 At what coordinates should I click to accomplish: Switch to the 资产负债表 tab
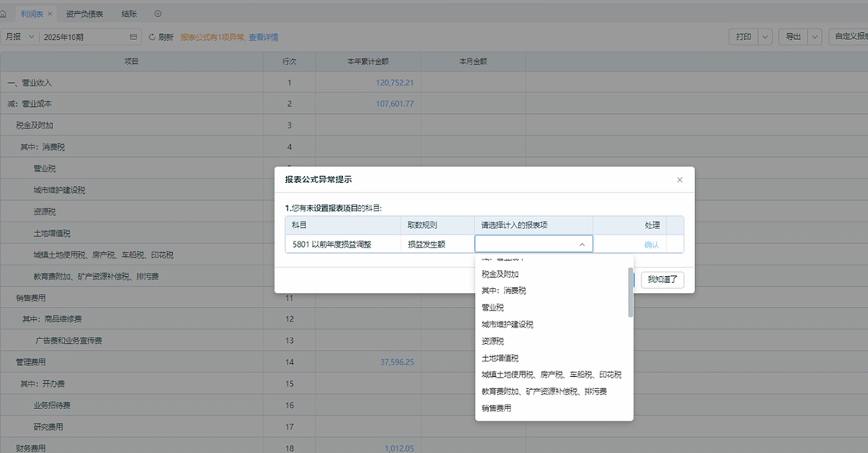pos(85,14)
